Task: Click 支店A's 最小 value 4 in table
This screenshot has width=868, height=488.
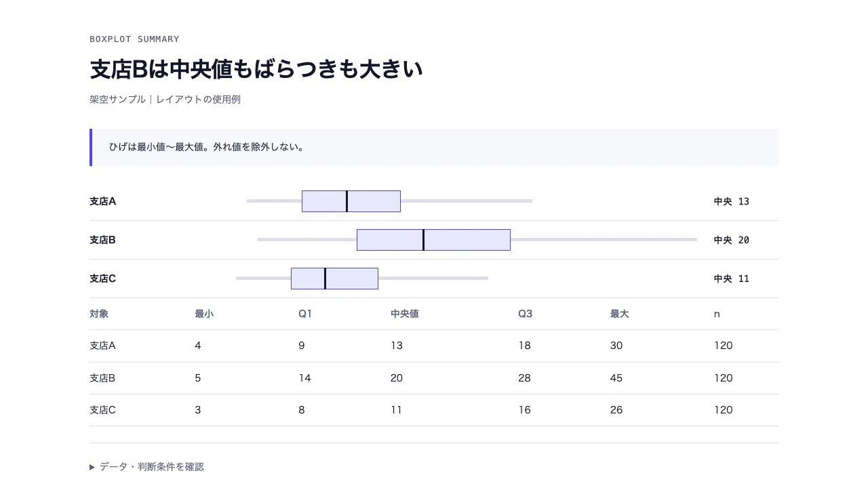Action: 198,346
